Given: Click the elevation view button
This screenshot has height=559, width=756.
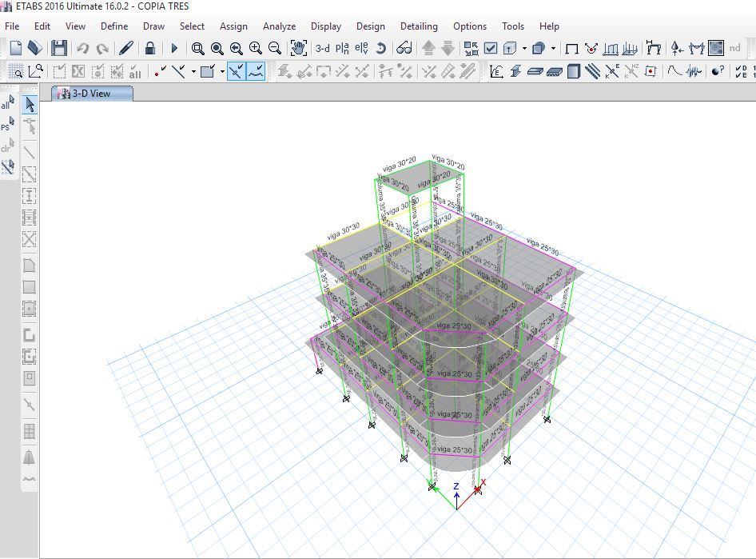Looking at the screenshot, I should (x=361, y=49).
